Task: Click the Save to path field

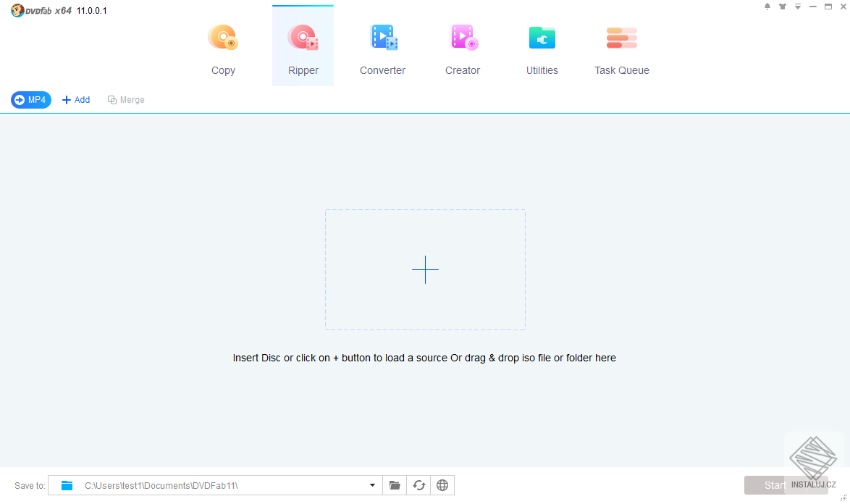Action: 215,485
